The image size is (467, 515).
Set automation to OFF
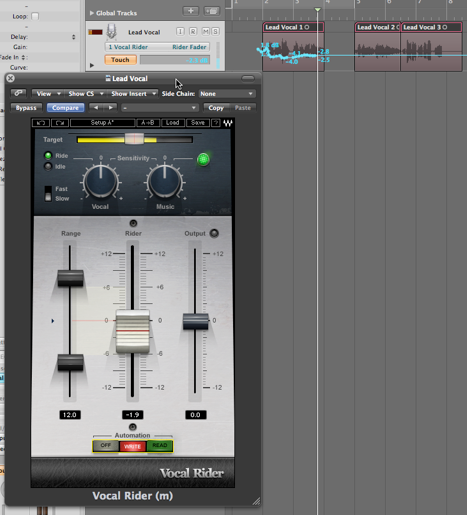106,446
